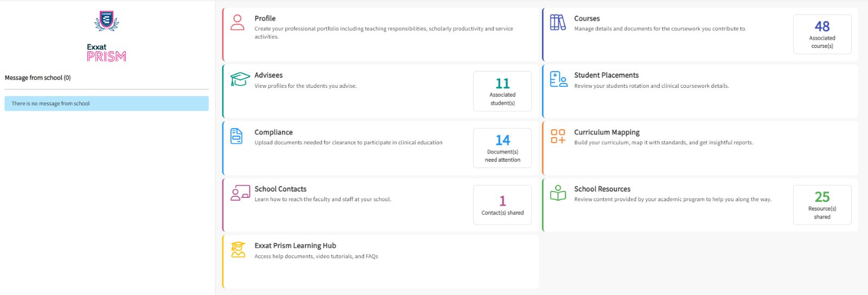View the 14 documents needing attention

(502, 148)
